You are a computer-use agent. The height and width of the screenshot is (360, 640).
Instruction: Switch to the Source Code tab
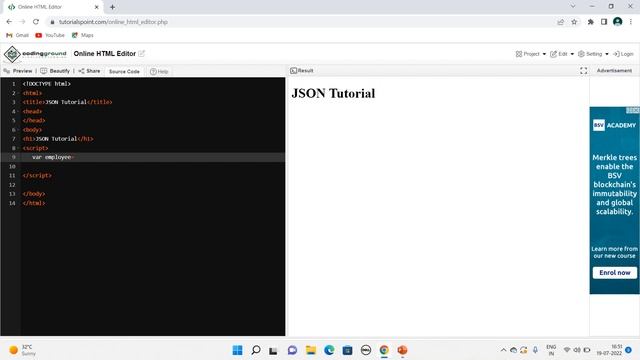[124, 71]
